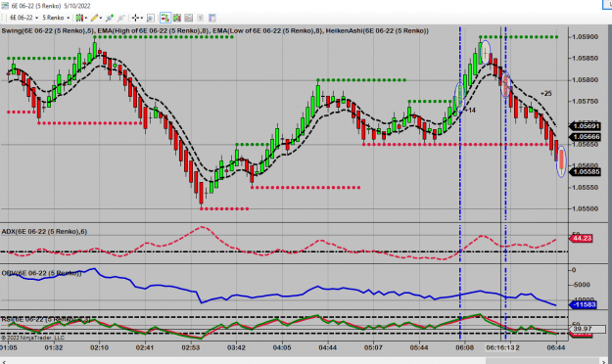Click the 1.05750 price axis label

click(585, 101)
